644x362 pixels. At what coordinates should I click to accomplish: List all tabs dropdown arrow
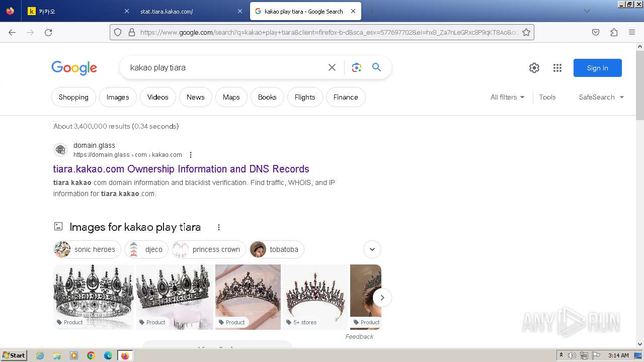coord(587,11)
